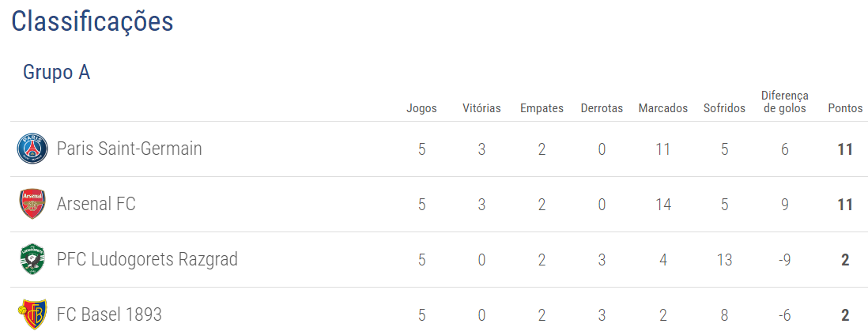Click the Jogos column header

tap(421, 108)
